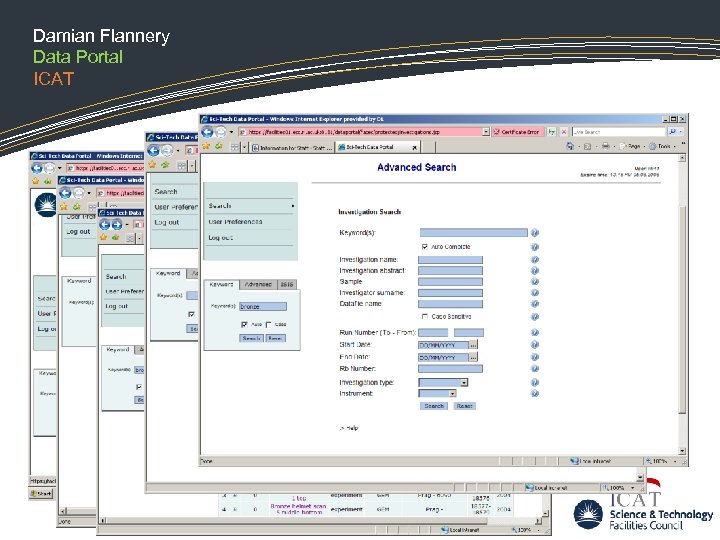Image resolution: width=720 pixels, height=540 pixels.
Task: Open the Quick Tabs grid icon in the front window
Action: coord(235,147)
